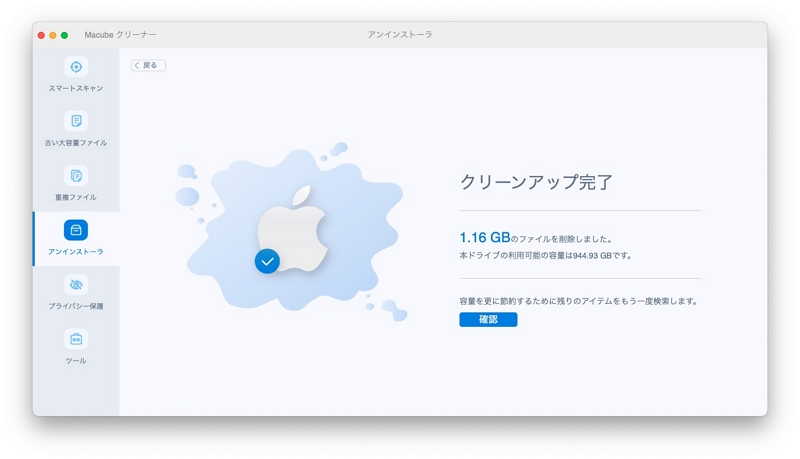
Task: Click the red close window button
Action: (41, 35)
